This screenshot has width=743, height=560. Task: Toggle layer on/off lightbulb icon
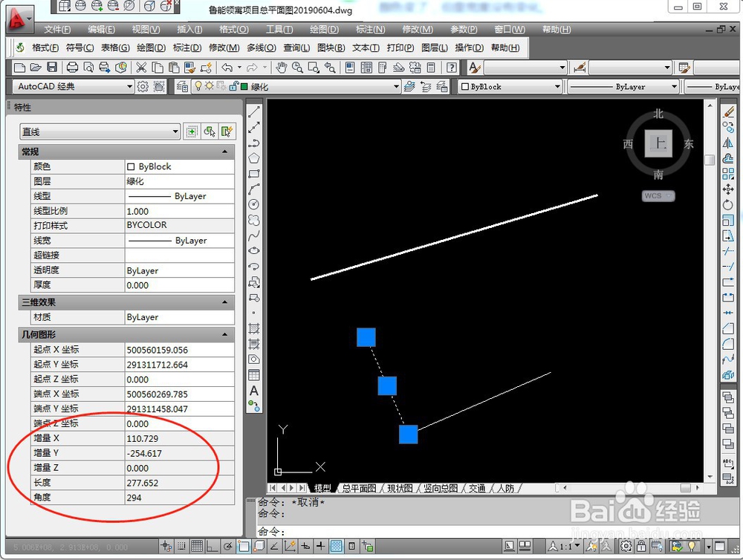[198, 86]
